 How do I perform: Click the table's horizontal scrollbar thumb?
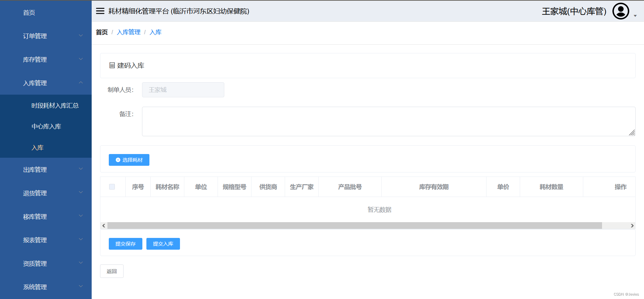pyautogui.click(x=355, y=226)
